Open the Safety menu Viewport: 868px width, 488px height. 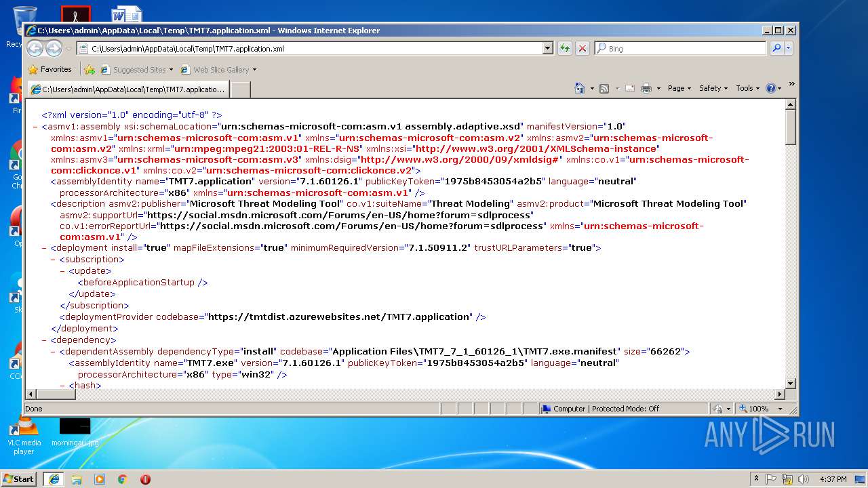pos(713,88)
